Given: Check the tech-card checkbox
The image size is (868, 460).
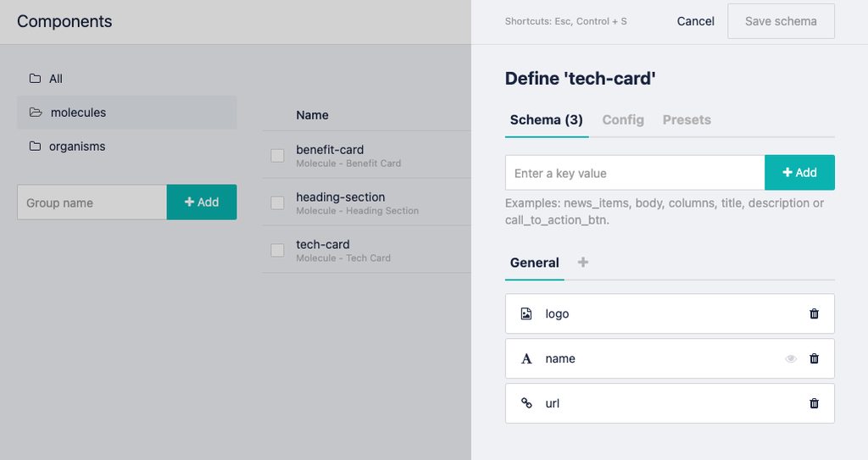Looking at the screenshot, I should coord(277,250).
